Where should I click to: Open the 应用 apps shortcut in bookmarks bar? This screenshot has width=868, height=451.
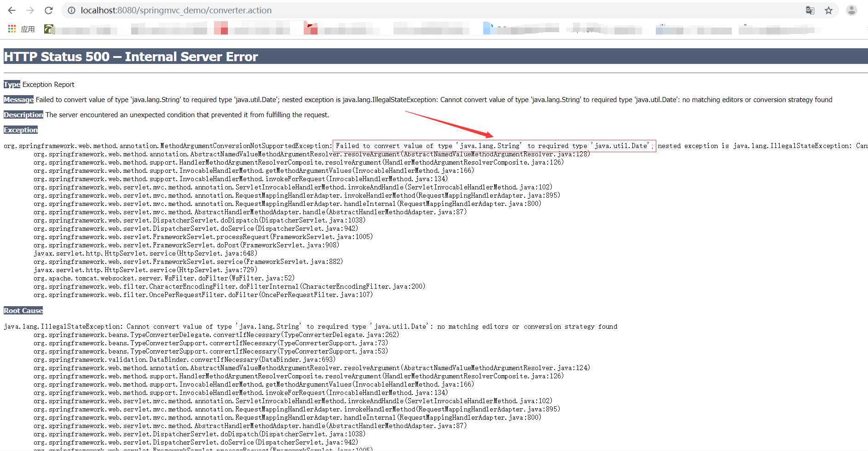(22, 29)
